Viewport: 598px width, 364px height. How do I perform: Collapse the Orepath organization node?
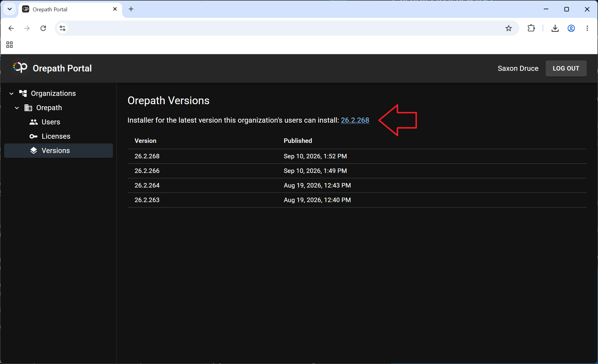click(17, 108)
